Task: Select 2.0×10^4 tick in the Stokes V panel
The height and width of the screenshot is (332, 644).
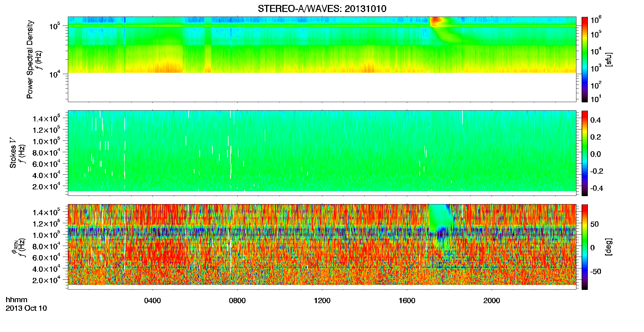Action: [47, 187]
